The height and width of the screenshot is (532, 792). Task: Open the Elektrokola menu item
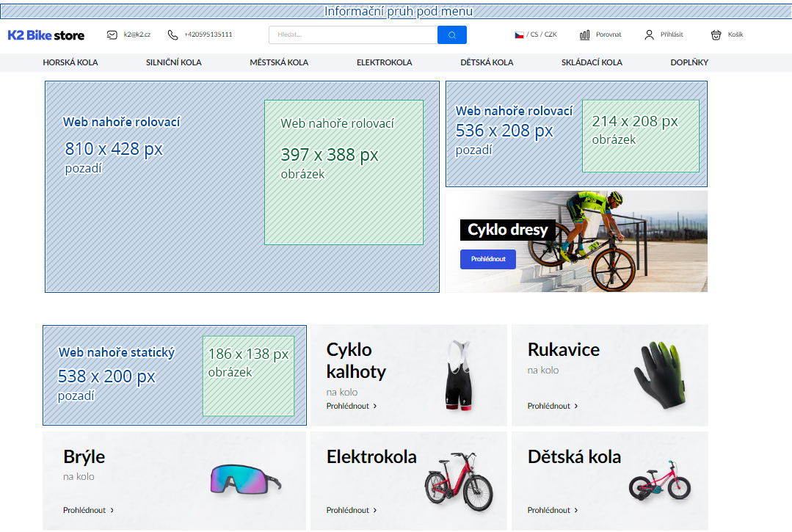385,62
